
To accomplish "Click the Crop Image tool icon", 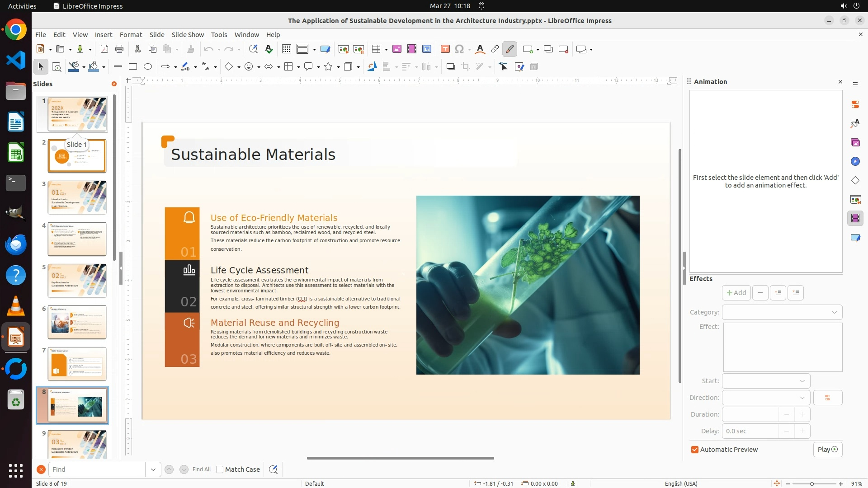I will coord(465,67).
